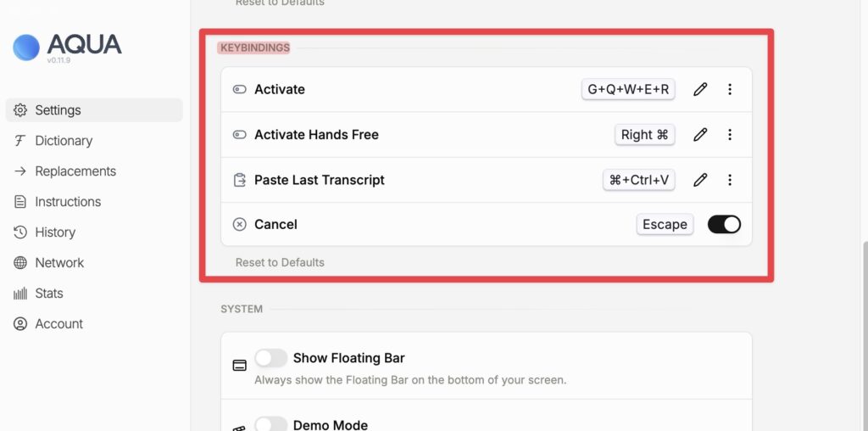Screen dimensions: 868x431
Task: Open the Instructions section
Action: click(x=68, y=202)
